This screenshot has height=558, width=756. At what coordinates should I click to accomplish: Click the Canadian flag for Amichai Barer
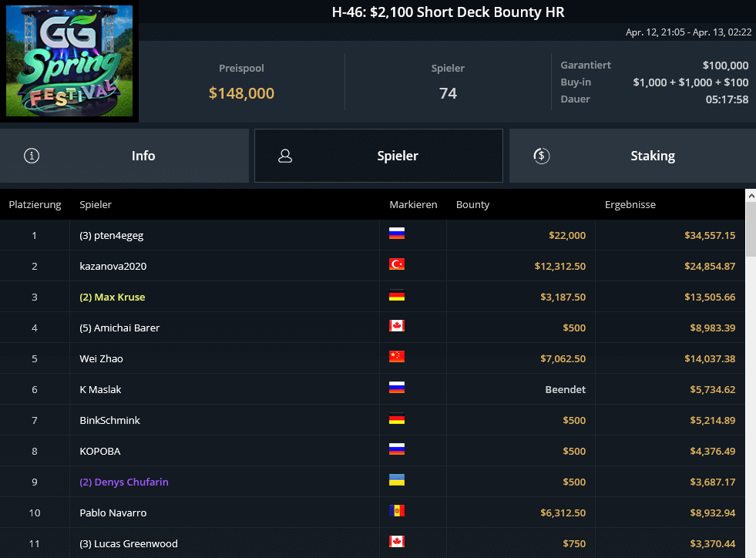click(397, 326)
